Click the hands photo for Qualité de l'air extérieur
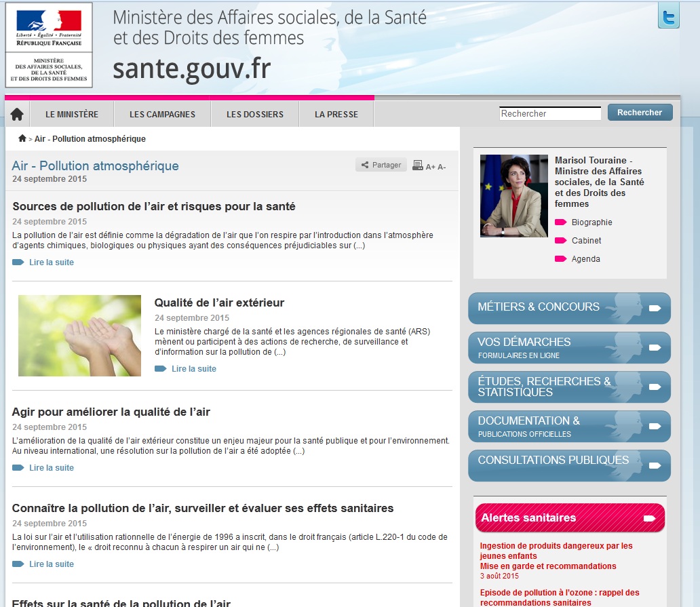700x607 pixels. [79, 336]
